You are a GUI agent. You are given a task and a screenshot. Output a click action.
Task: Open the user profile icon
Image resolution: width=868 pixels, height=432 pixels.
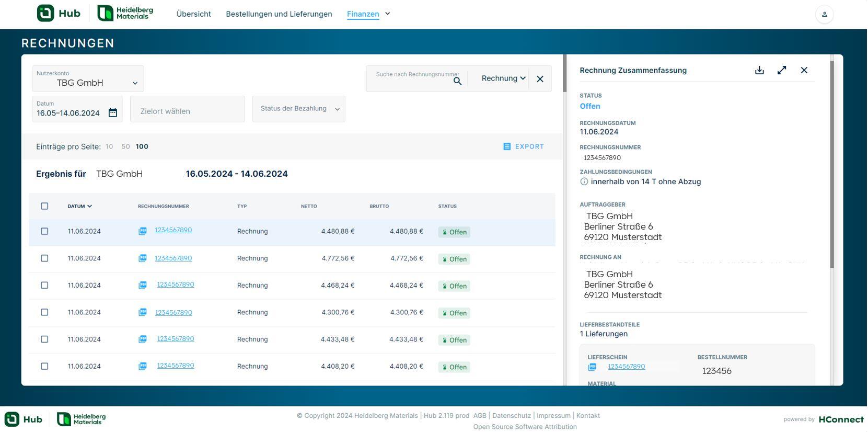click(x=824, y=15)
